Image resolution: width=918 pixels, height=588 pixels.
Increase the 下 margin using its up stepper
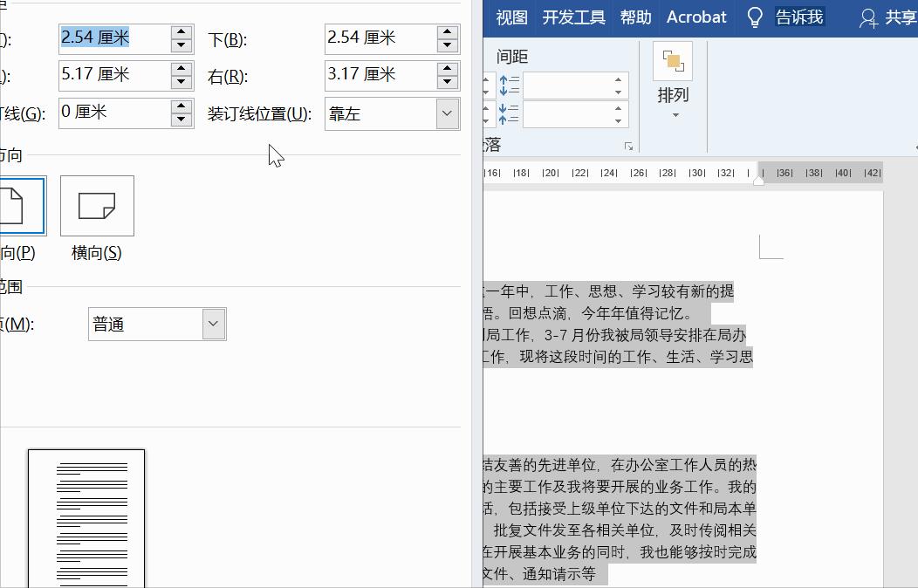pyautogui.click(x=446, y=32)
